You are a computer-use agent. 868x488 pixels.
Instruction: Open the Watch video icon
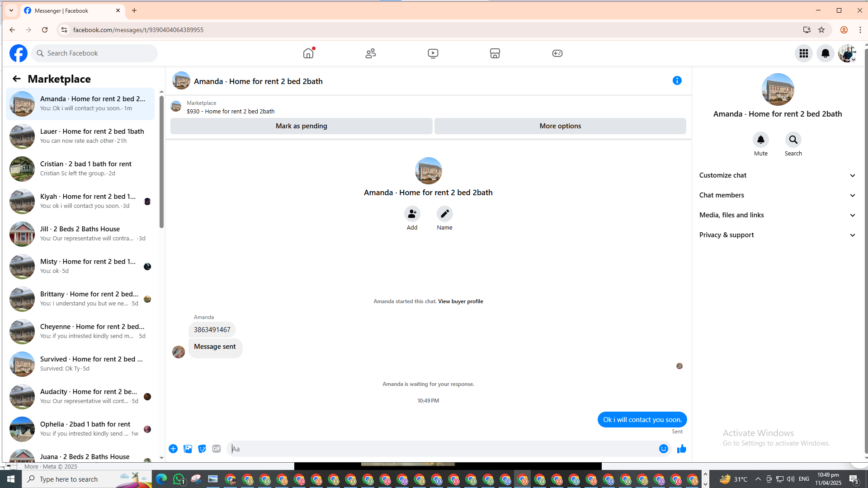coord(433,53)
